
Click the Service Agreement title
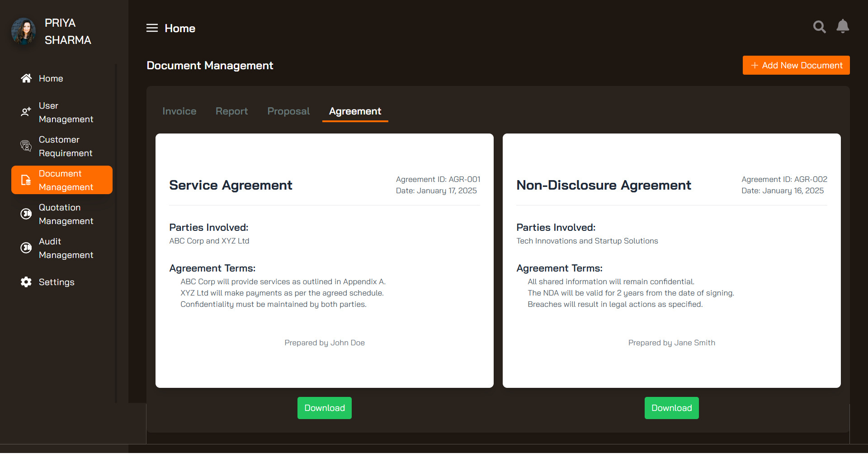coord(231,185)
